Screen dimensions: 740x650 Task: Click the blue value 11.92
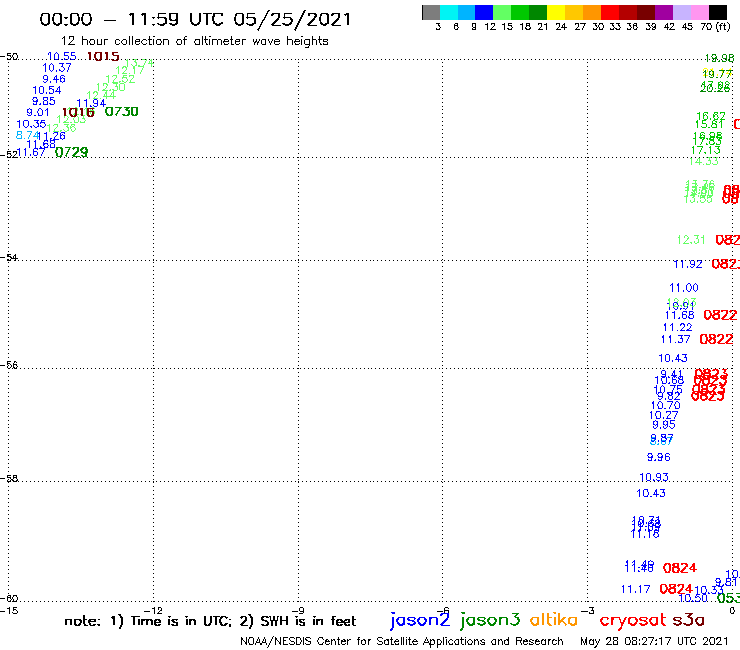click(x=688, y=264)
